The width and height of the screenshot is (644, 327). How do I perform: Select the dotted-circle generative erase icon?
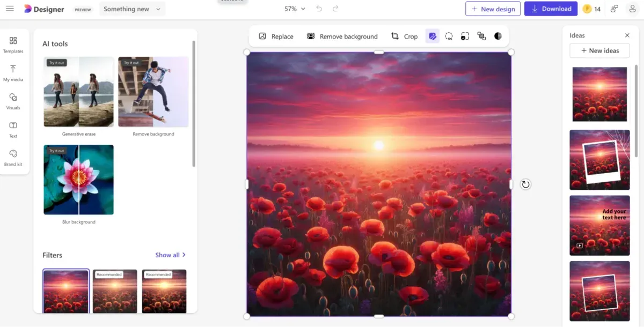[449, 36]
